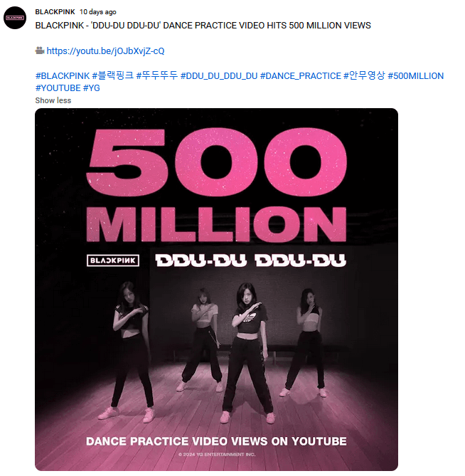This screenshot has height=476, width=465.
Task: Click the #뚜두뚜두 hashtag
Action: [x=157, y=76]
